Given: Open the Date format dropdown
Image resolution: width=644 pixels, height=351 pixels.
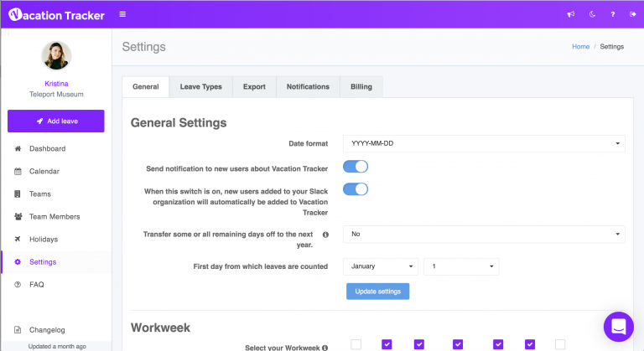Looking at the screenshot, I should [x=484, y=144].
